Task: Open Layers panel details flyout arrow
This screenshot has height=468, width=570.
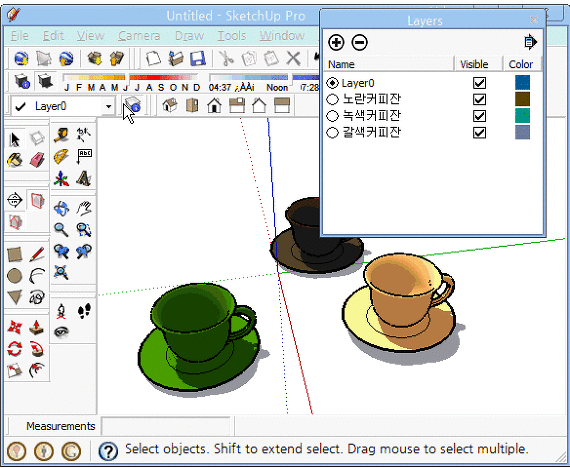Action: click(x=530, y=42)
